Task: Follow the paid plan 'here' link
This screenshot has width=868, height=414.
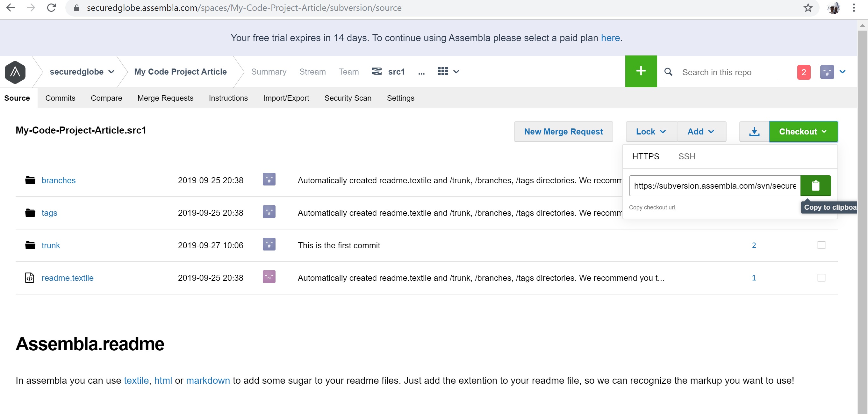Action: (610, 38)
